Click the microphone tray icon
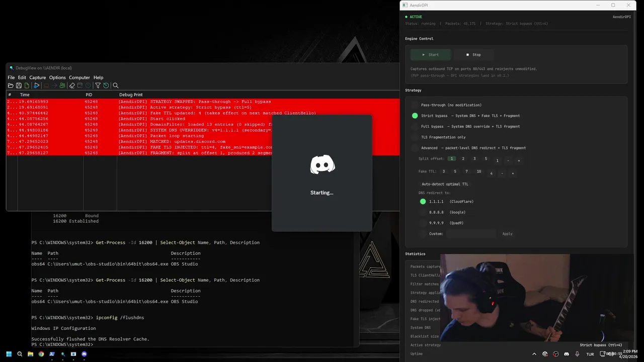The height and width of the screenshot is (362, 644). [x=577, y=354]
